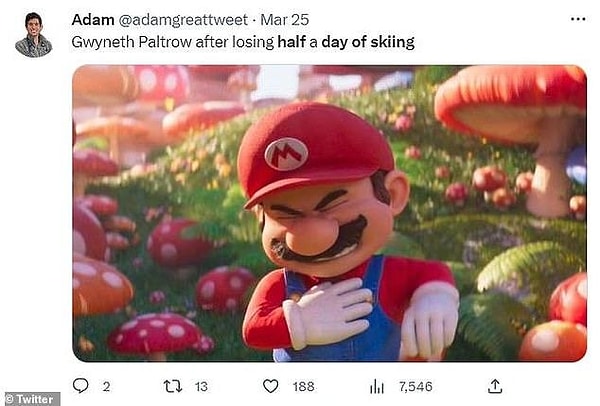Image resolution: width=600 pixels, height=406 pixels.
Task: Open the view analytics bar chart icon
Action: coord(377,386)
